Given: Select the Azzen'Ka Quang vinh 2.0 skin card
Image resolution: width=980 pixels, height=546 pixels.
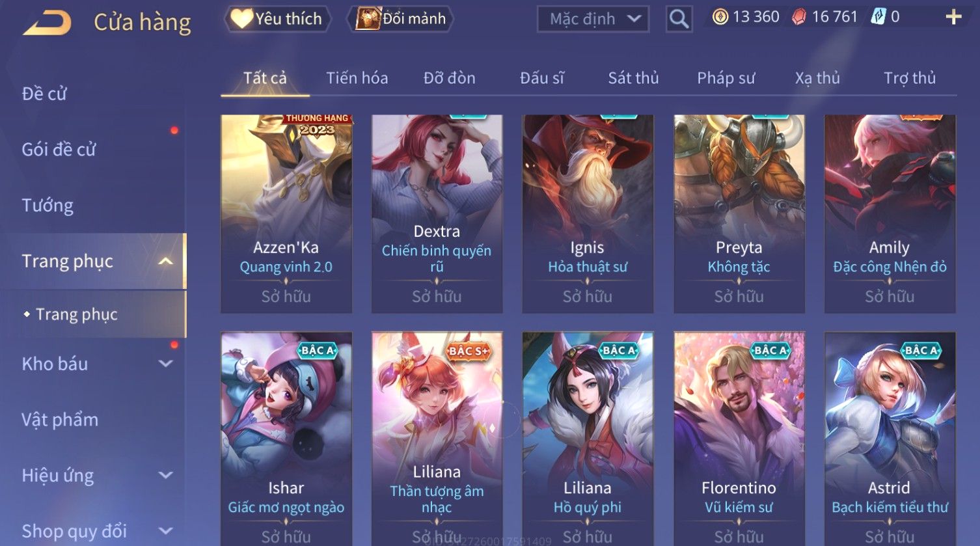Looking at the screenshot, I should (x=286, y=214).
